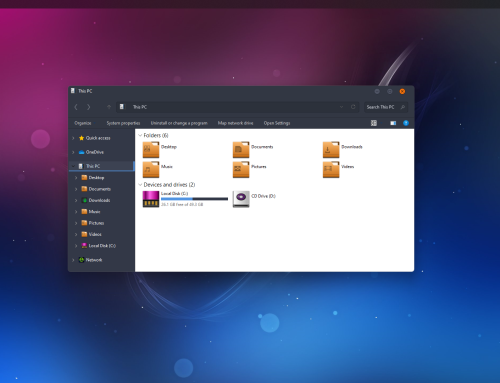
Task: Click the PC icon in the address bar
Action: tap(122, 107)
